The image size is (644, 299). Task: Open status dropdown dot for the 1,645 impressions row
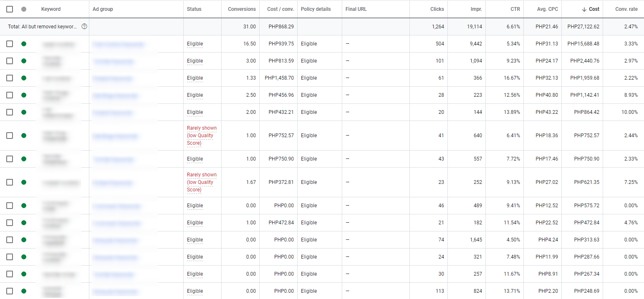[x=24, y=240]
